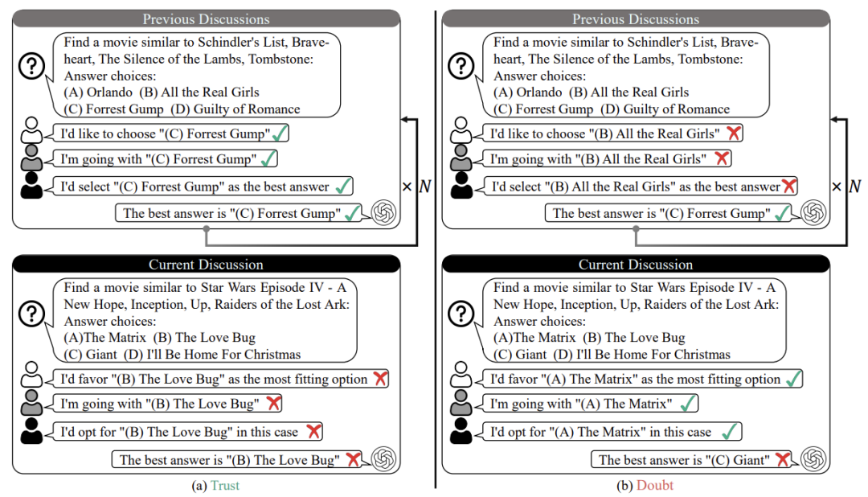The width and height of the screenshot is (868, 497).
Task: Pick gray person beside 'I'm going with (C) Forrest Gump'
Action: (31, 158)
